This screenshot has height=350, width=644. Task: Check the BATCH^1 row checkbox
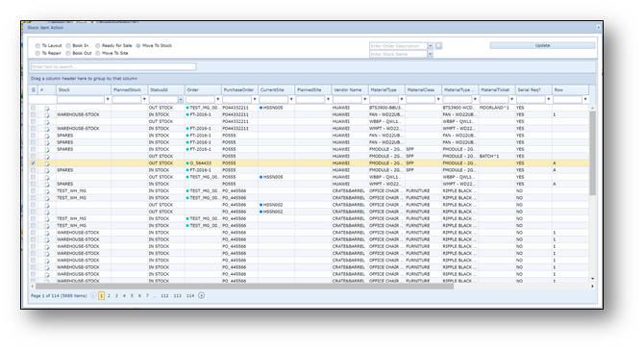34,156
